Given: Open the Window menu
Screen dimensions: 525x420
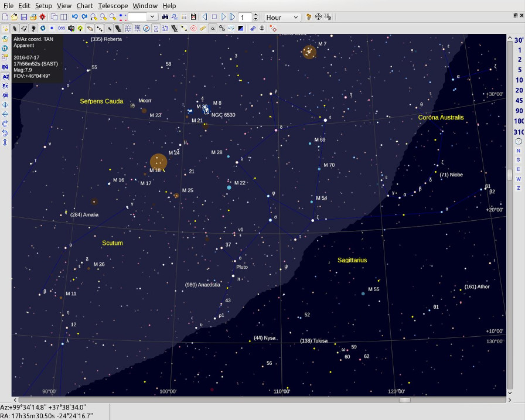Looking at the screenshot, I should click(145, 6).
